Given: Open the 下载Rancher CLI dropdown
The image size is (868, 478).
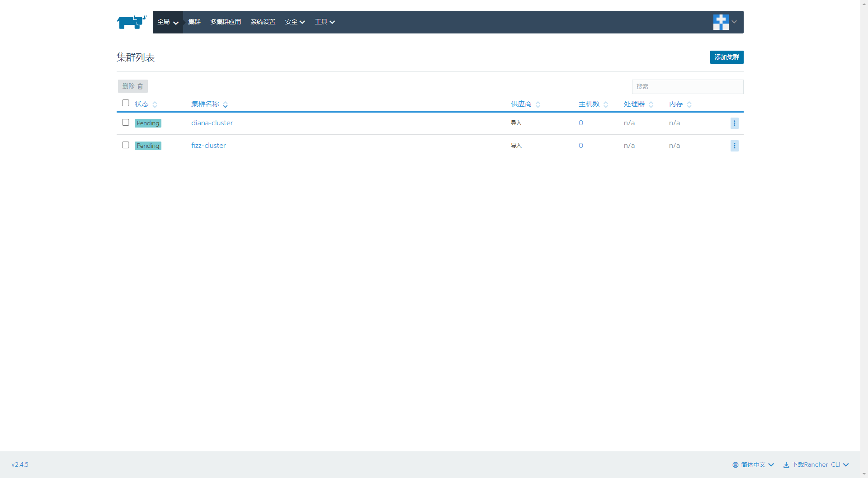Looking at the screenshot, I should (816, 464).
